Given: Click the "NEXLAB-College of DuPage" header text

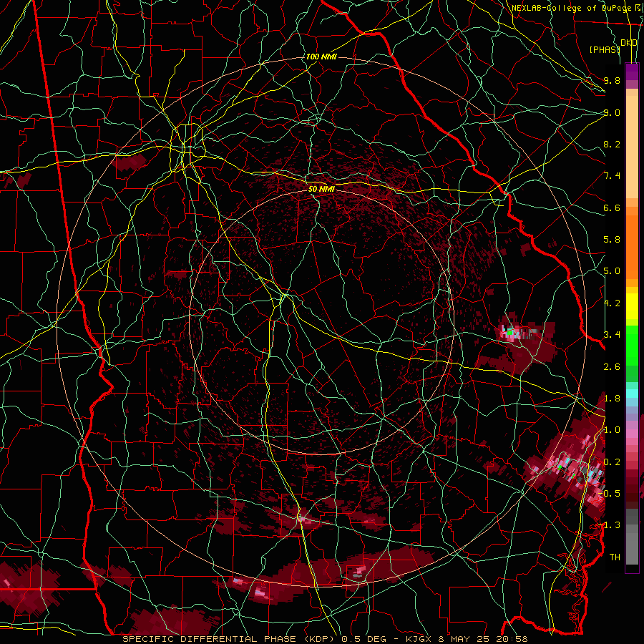Looking at the screenshot, I should (x=571, y=8).
